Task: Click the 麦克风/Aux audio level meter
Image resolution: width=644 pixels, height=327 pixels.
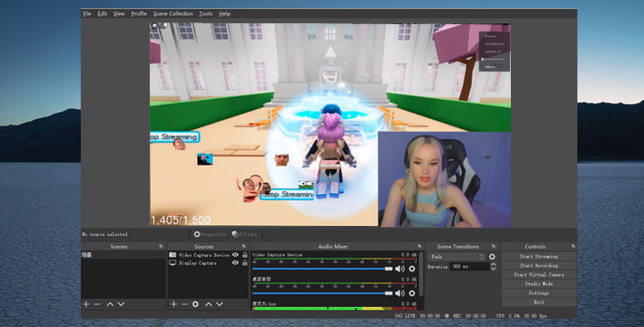Action: click(x=334, y=309)
